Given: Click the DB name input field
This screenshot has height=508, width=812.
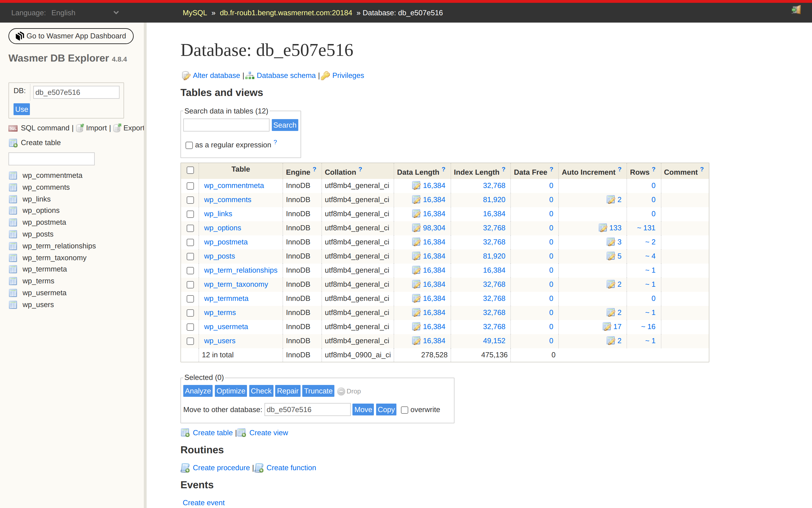Looking at the screenshot, I should (x=76, y=92).
